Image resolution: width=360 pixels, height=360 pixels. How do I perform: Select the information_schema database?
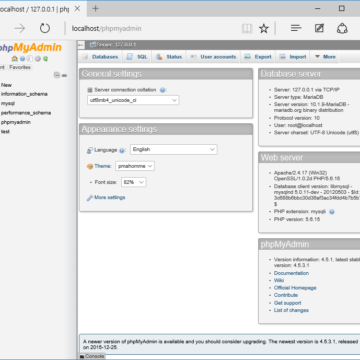24,94
